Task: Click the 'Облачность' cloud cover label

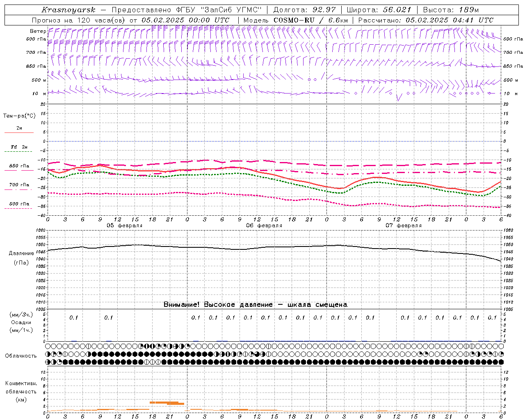Action: coord(21,356)
